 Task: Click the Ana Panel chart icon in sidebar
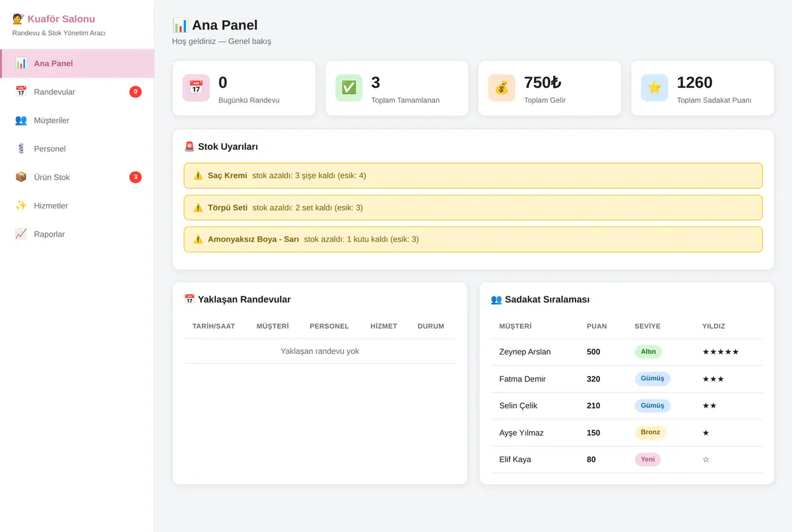click(x=21, y=63)
